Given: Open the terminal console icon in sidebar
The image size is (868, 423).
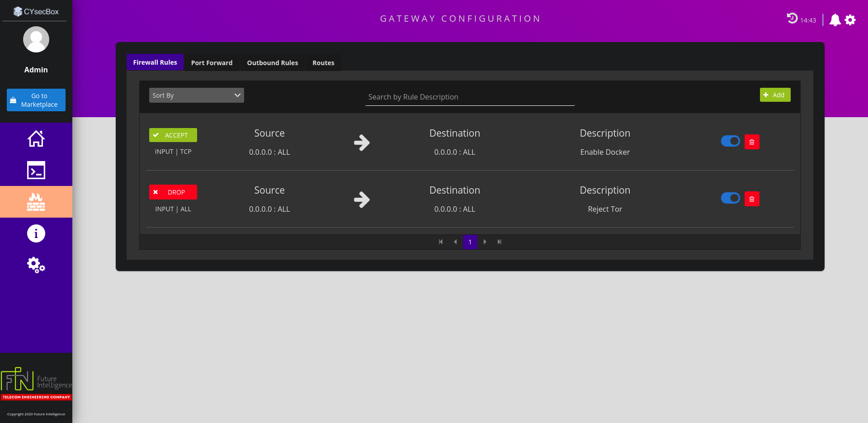Looking at the screenshot, I should [x=36, y=170].
